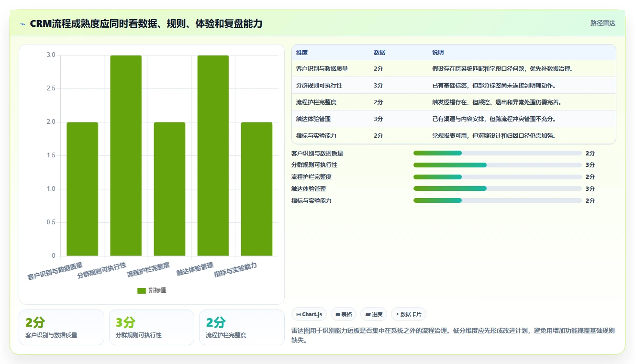This screenshot has height=364, width=635.
Task: Click the 2.5 y-axis tick label
Action: (51, 88)
